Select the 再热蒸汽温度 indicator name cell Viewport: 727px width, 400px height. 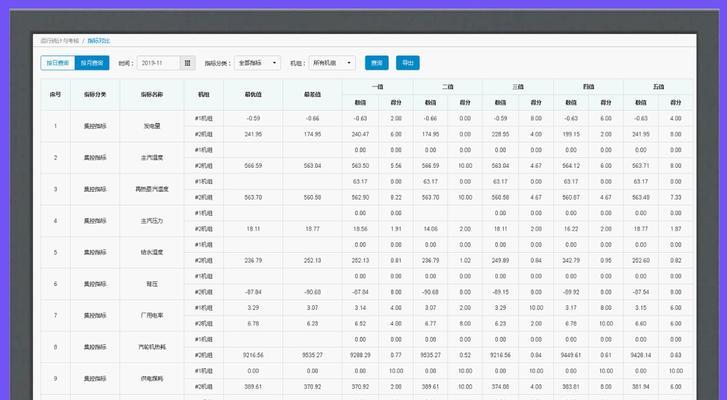coord(152,189)
